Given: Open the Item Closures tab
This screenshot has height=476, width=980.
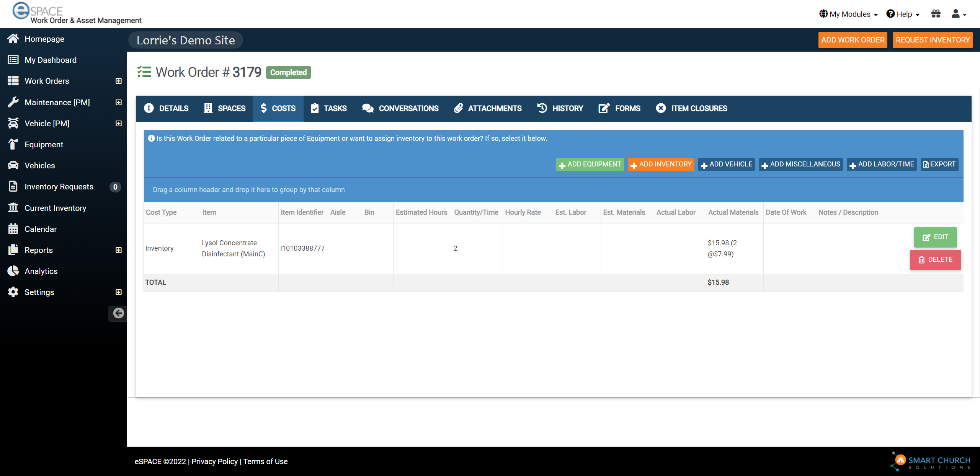Looking at the screenshot, I should 691,108.
